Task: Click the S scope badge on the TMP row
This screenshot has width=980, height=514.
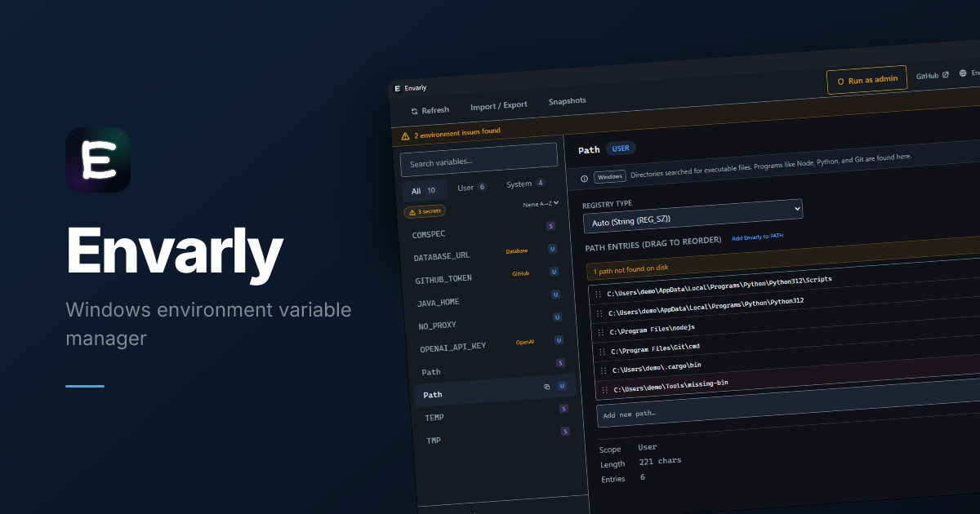Action: [x=565, y=432]
